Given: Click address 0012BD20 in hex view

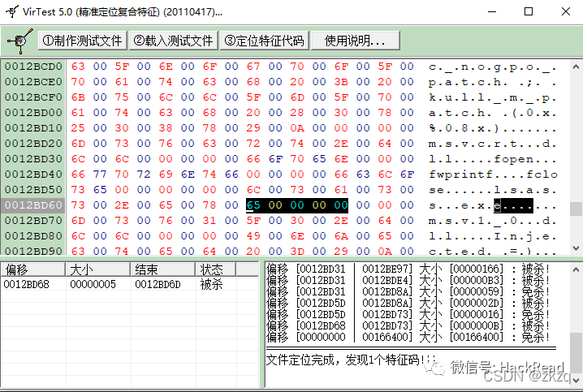Looking at the screenshot, I should pyautogui.click(x=33, y=144).
